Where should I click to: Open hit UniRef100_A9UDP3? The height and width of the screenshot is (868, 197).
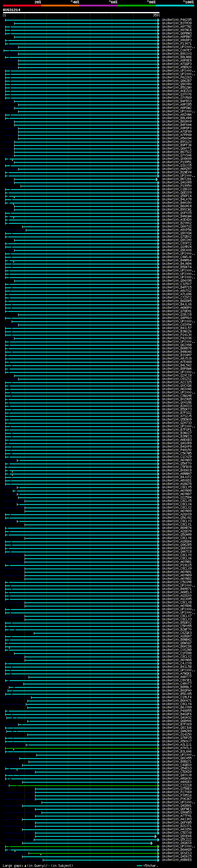coord(176,40)
